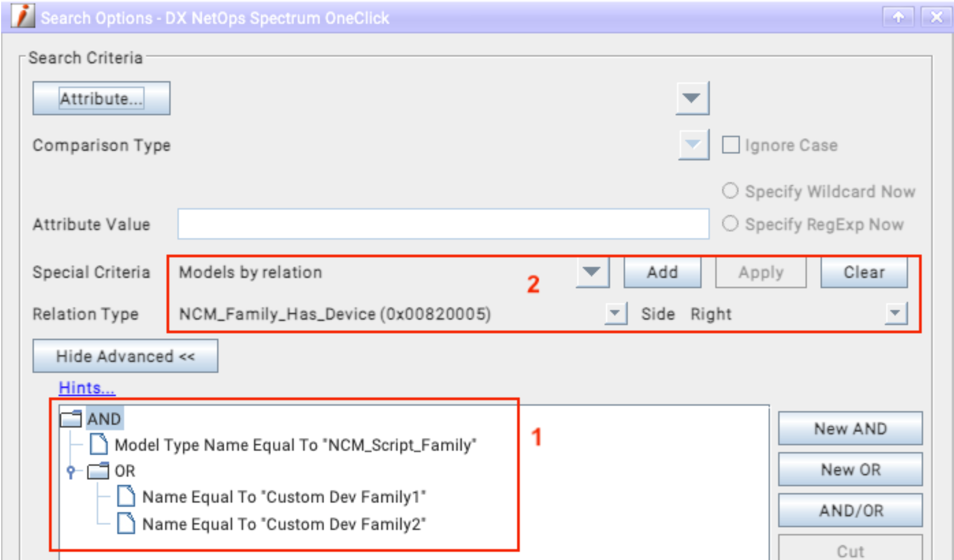The height and width of the screenshot is (560, 954).
Task: Open the Comparison Type dropdown
Action: pos(693,145)
